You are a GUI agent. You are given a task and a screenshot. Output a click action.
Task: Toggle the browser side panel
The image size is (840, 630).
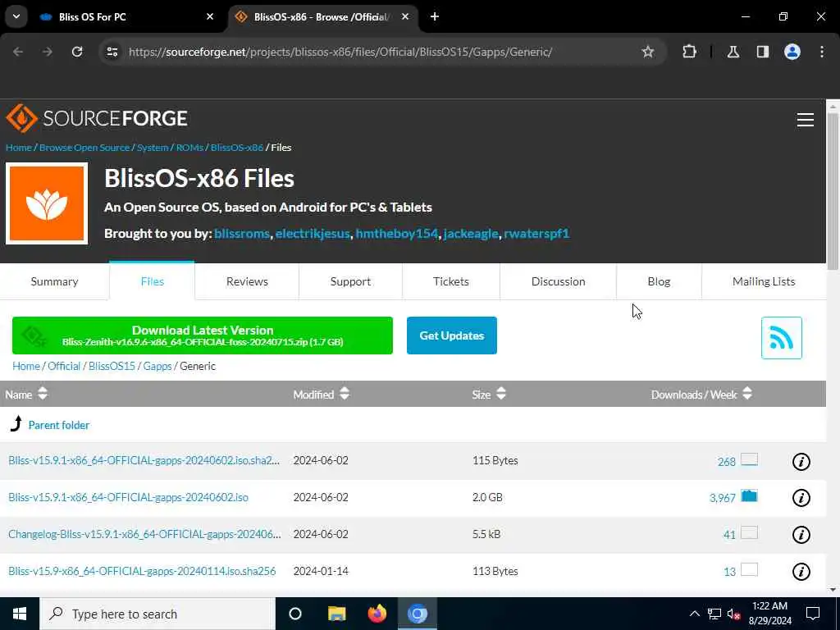coord(763,52)
